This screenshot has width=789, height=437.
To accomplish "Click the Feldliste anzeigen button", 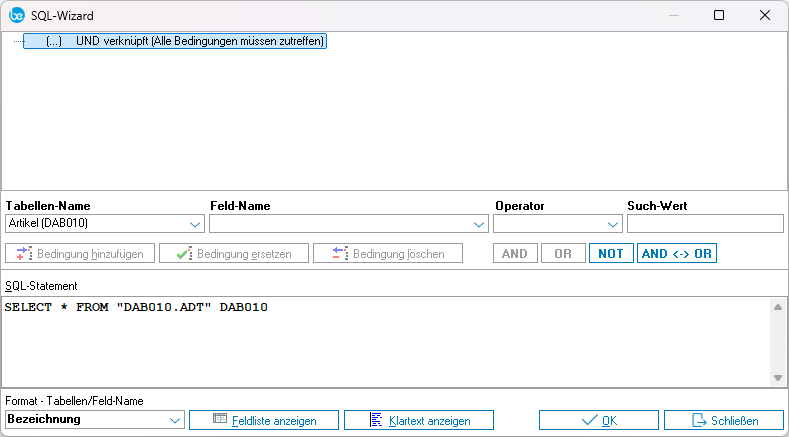I will 264,420.
